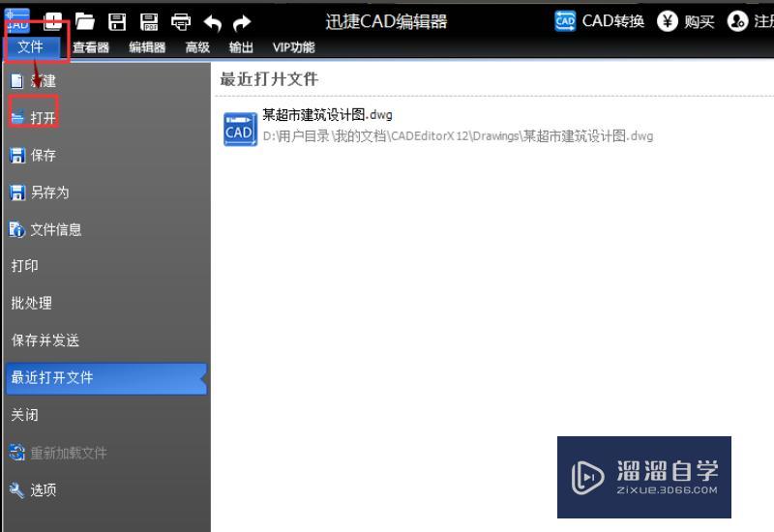Switch to the 查看器 tab
The image size is (774, 532).
click(91, 47)
